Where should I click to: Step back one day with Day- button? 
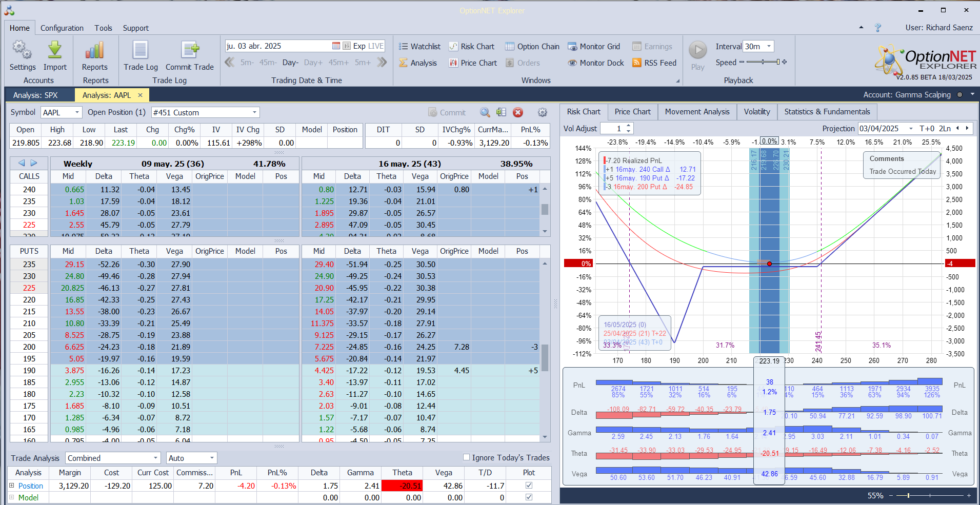point(290,63)
